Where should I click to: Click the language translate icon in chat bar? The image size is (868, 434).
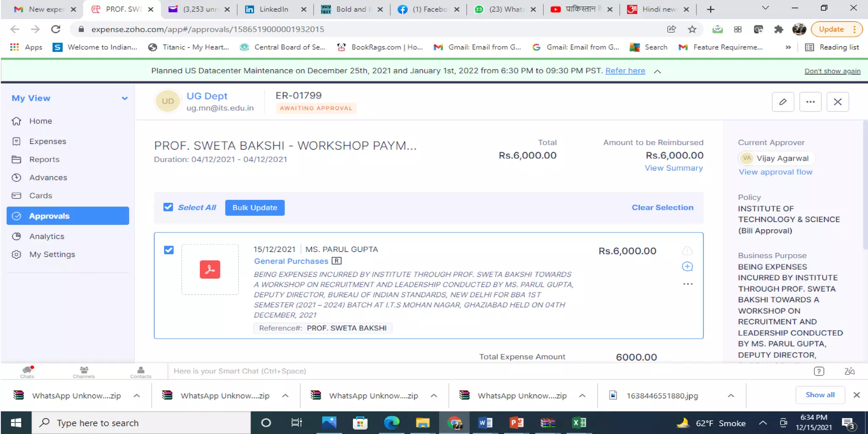tap(849, 371)
